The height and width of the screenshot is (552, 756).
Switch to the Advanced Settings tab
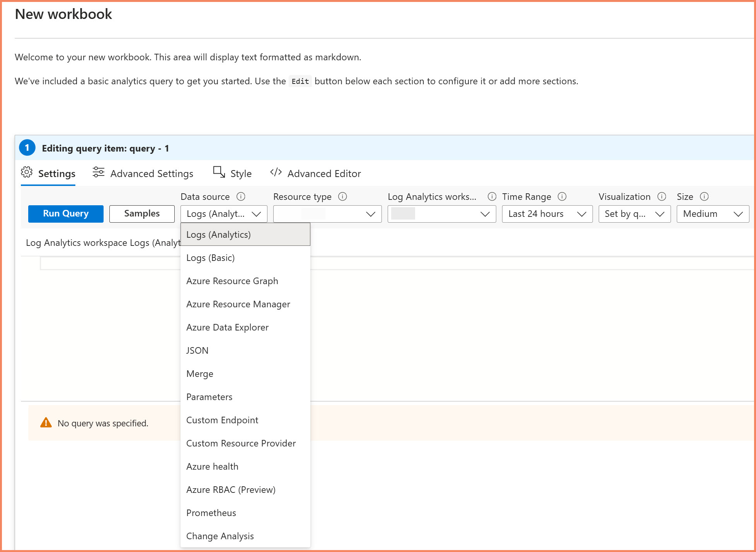143,174
